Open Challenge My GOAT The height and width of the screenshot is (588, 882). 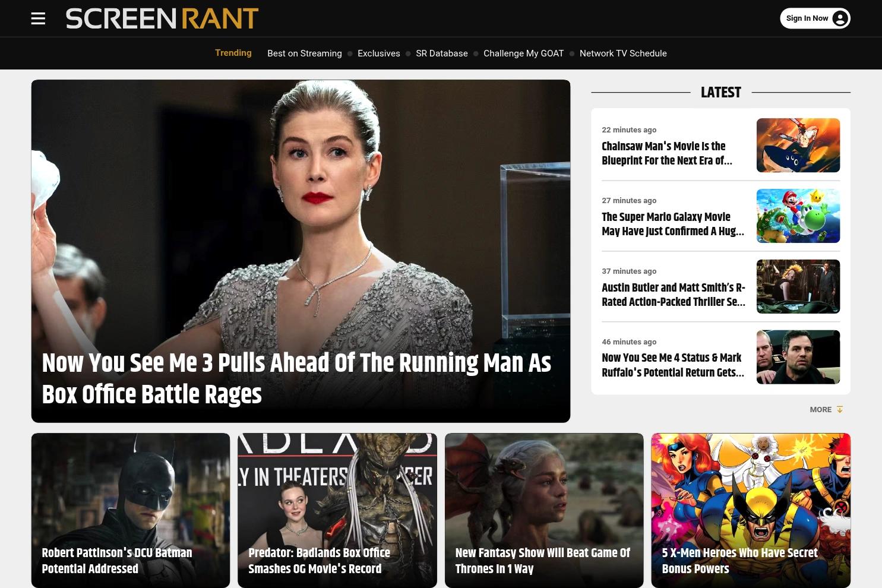(523, 53)
